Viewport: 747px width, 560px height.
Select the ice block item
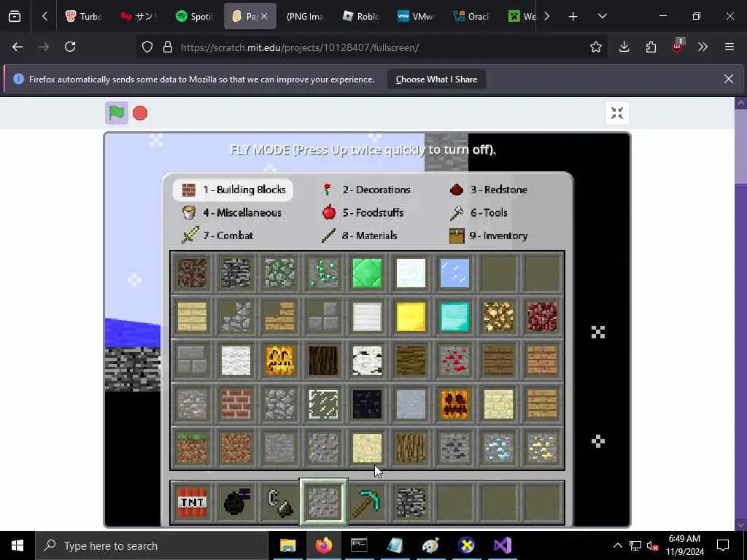[454, 273]
